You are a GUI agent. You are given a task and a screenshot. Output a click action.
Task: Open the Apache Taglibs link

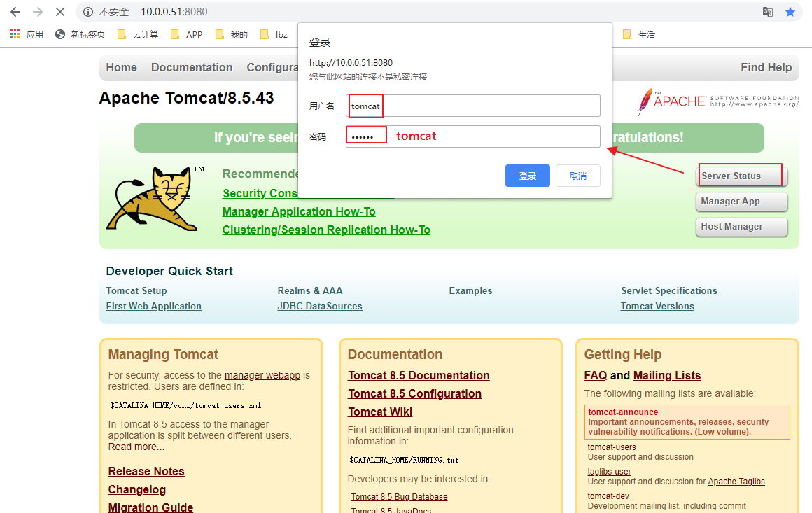click(x=736, y=482)
